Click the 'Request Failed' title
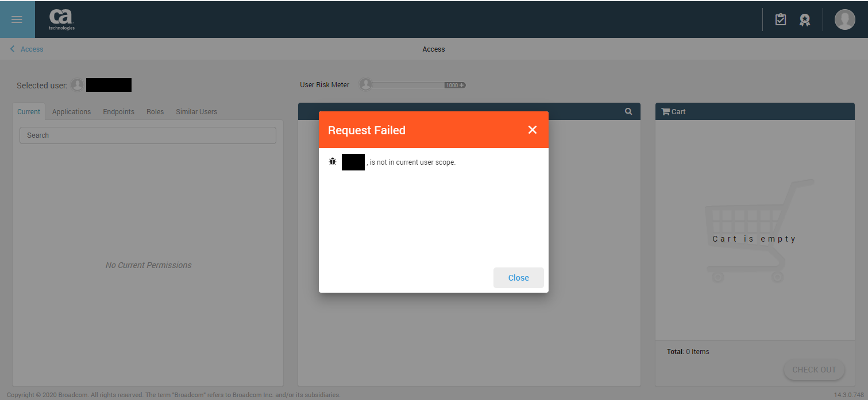 pyautogui.click(x=367, y=130)
